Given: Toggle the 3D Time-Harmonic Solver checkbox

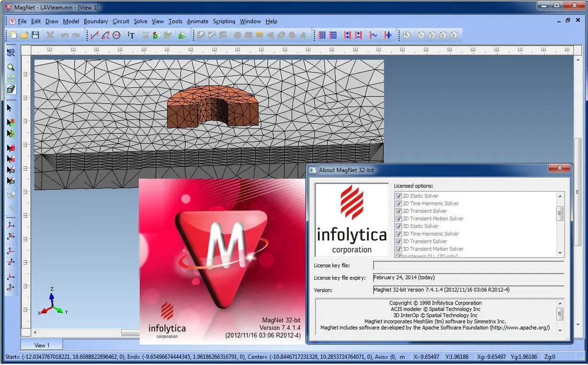Looking at the screenshot, I should [x=398, y=234].
